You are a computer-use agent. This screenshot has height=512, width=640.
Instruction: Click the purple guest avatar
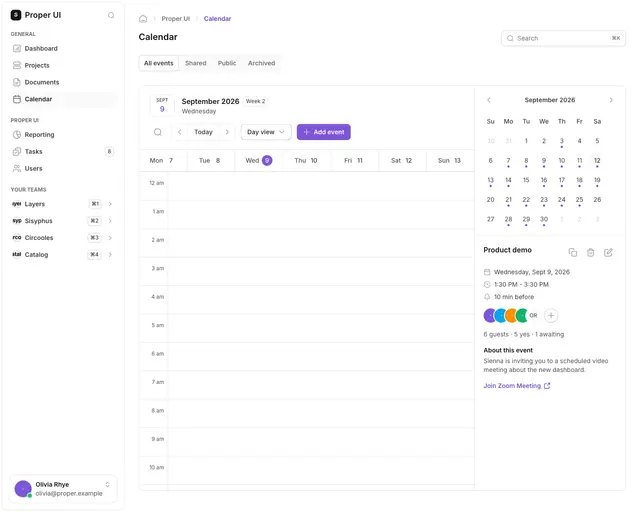click(489, 316)
